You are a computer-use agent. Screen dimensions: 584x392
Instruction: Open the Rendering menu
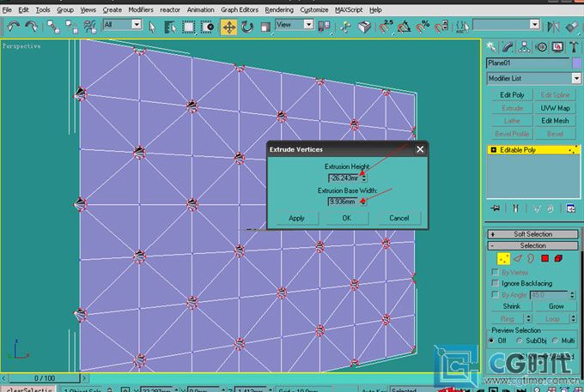click(x=279, y=9)
